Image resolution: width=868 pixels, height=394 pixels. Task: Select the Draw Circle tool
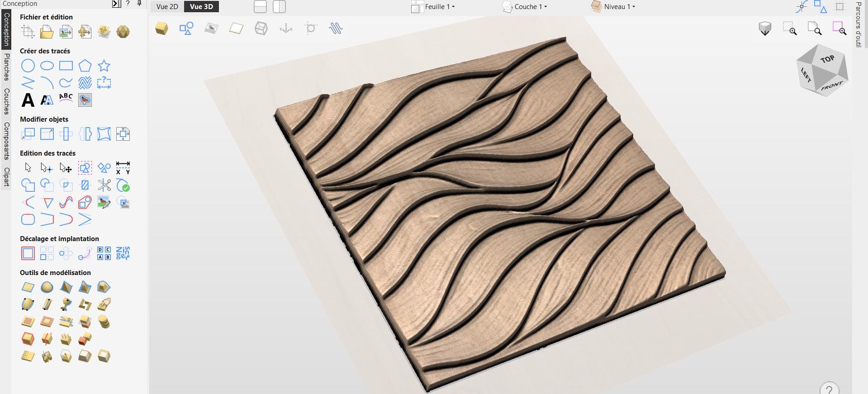pyautogui.click(x=28, y=66)
